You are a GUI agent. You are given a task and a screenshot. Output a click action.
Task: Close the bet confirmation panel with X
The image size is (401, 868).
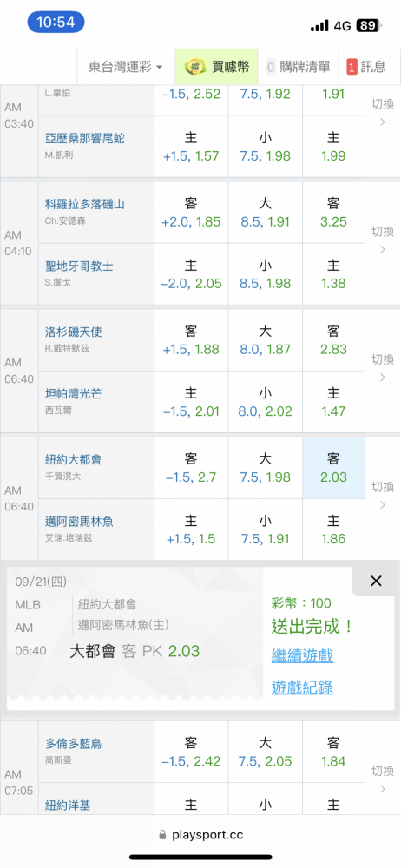coord(376,581)
